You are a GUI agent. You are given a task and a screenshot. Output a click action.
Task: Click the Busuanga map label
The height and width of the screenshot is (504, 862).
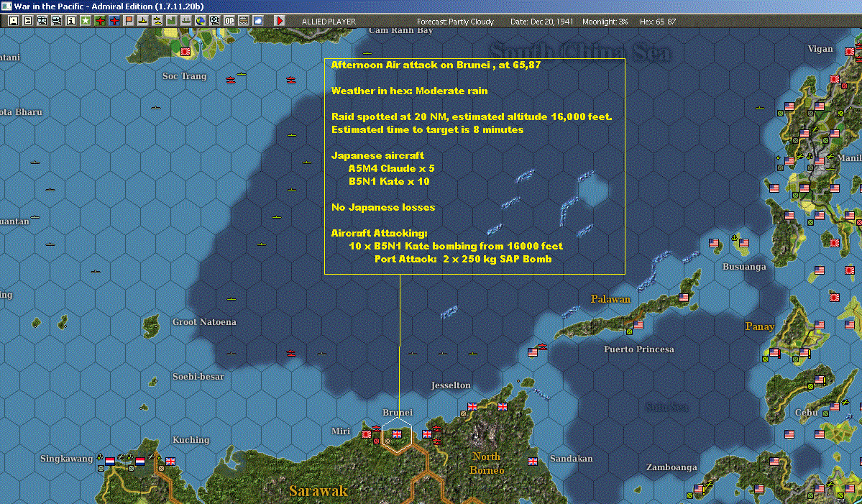point(744,267)
